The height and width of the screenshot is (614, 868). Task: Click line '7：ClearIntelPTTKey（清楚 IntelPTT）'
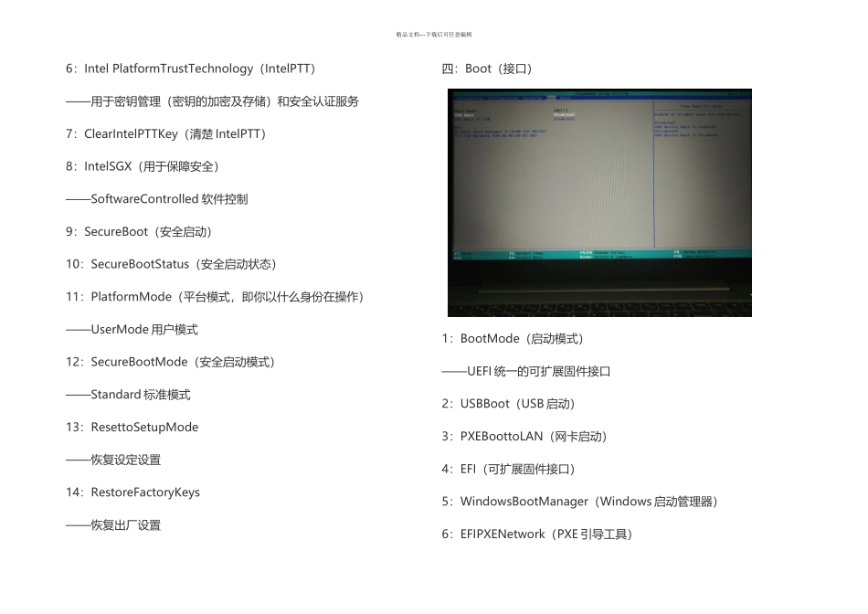[x=166, y=134]
